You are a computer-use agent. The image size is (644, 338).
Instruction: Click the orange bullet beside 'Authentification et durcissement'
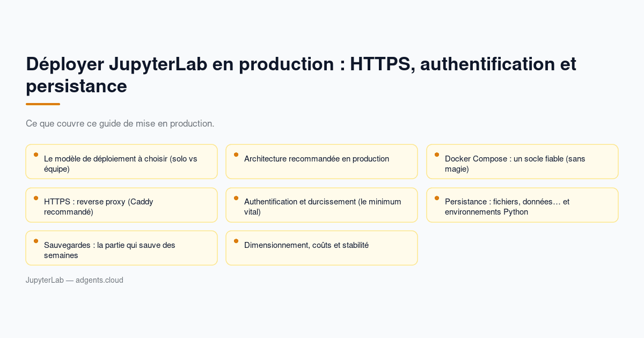point(236,198)
